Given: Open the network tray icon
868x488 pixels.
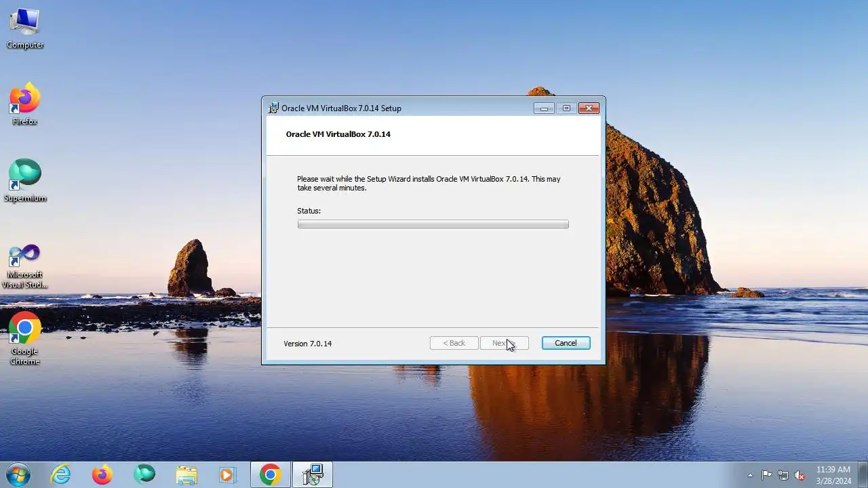Looking at the screenshot, I should click(783, 475).
